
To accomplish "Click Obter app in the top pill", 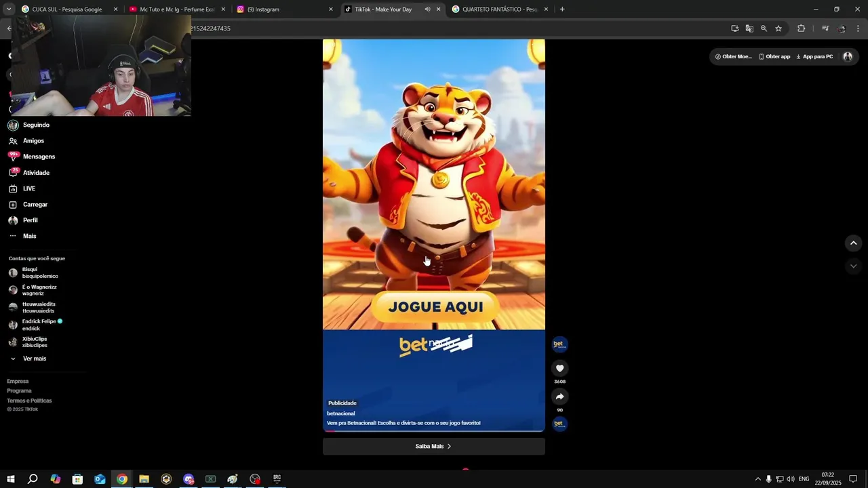I will click(774, 57).
